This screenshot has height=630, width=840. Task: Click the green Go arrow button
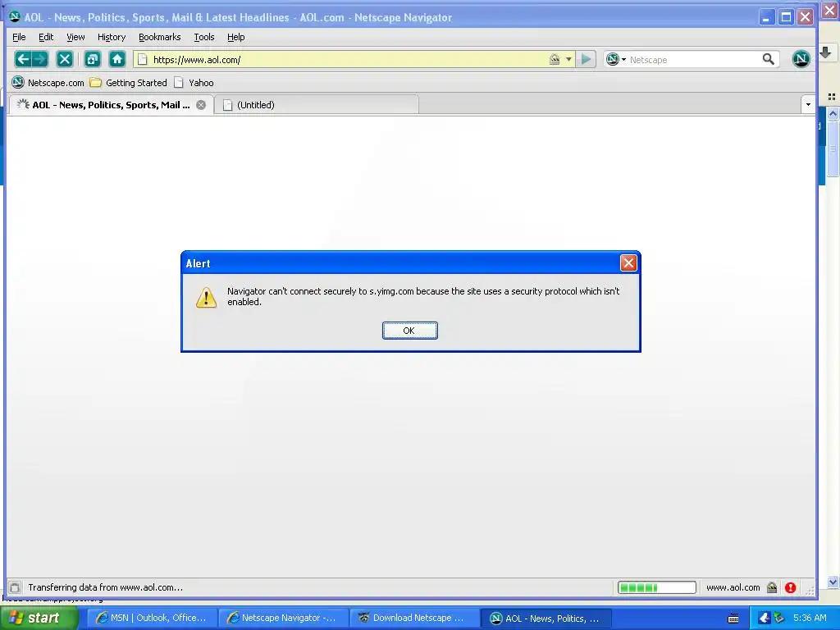[586, 59]
